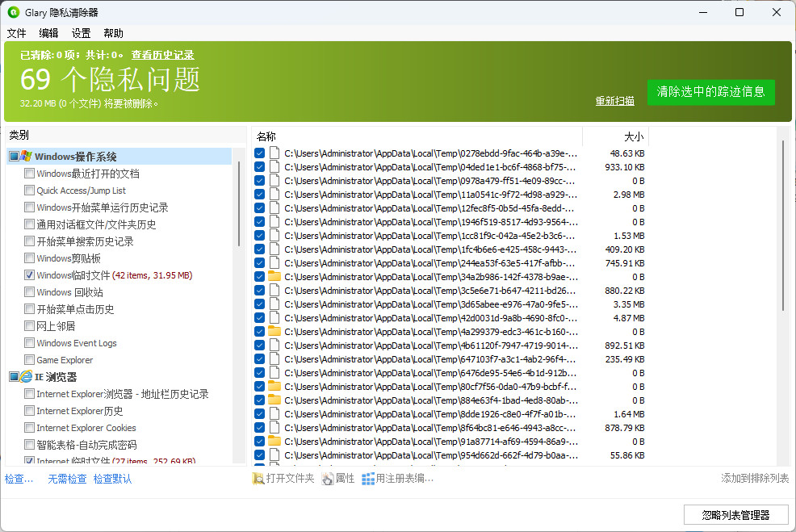Click the 用注册表编辑 registry icon
796x532 pixels.
367,478
